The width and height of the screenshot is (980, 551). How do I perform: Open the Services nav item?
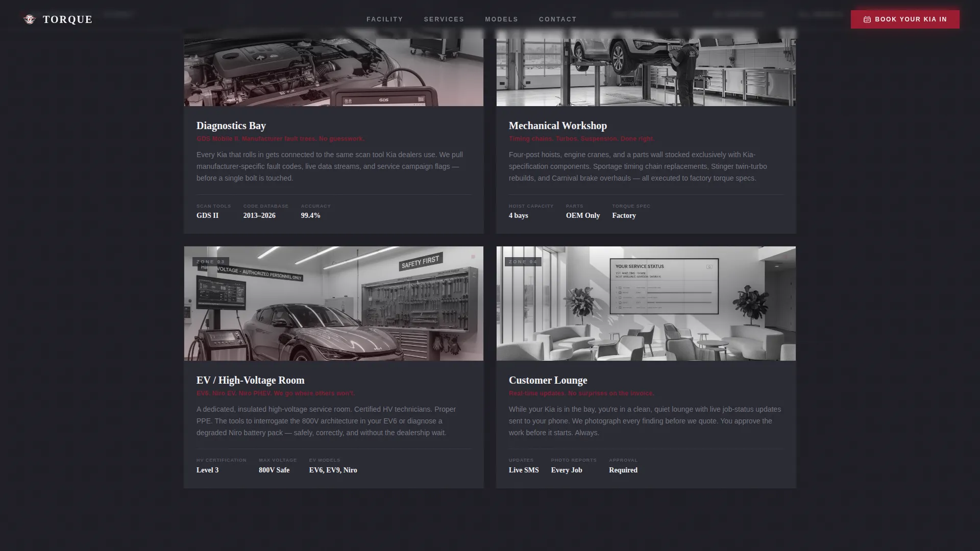[x=444, y=19]
